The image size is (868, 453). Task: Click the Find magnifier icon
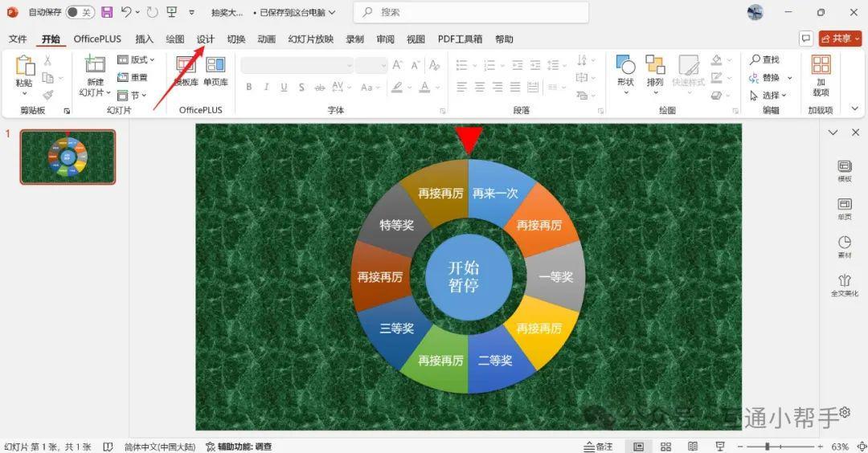(x=755, y=59)
